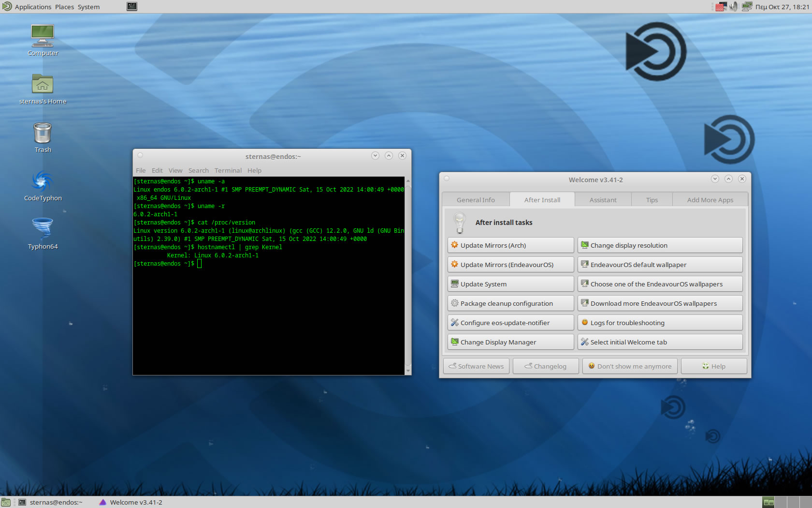Viewport: 812px width, 508px height.
Task: Launch terminal from top panel icon
Action: tap(132, 6)
